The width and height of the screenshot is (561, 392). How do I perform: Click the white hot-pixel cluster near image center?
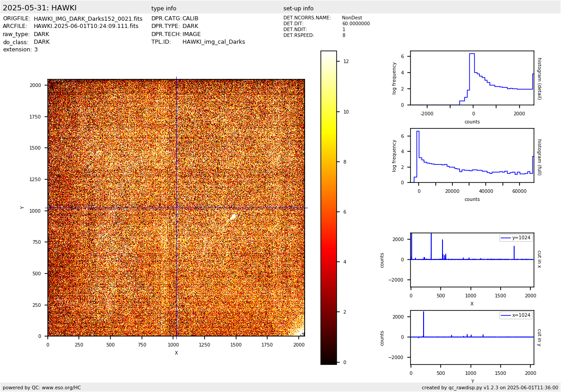233,217
